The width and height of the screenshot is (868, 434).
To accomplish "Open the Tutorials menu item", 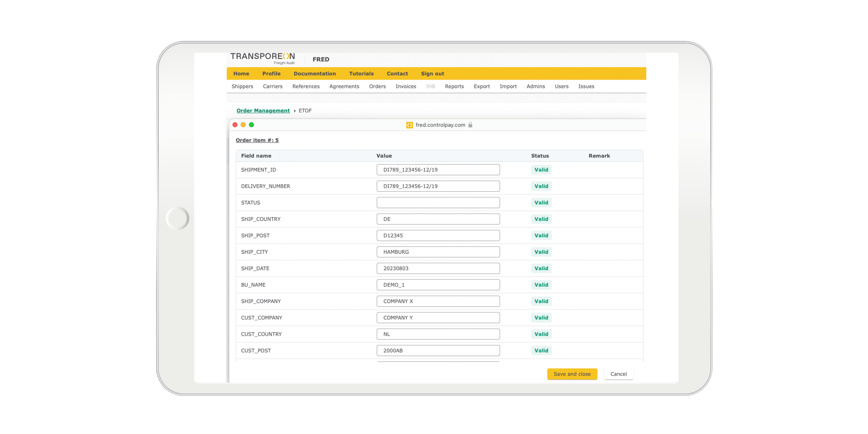I will tap(361, 73).
